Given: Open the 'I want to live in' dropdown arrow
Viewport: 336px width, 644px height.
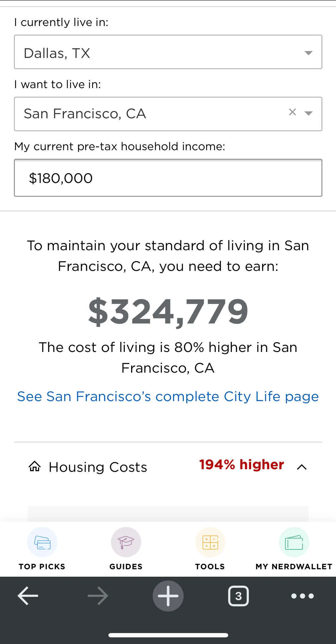Looking at the screenshot, I should 308,113.
